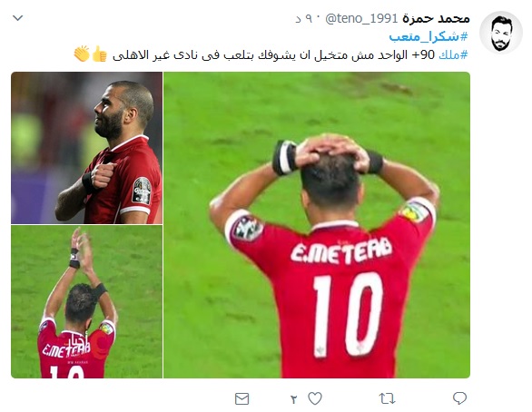Open the user's profile avatar picture

coord(501,33)
